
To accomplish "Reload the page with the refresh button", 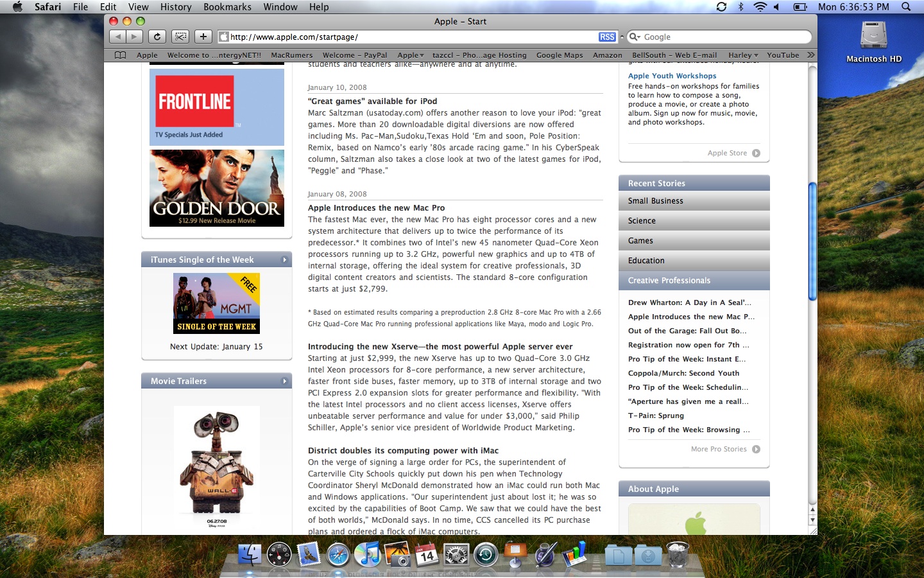I will pyautogui.click(x=157, y=37).
